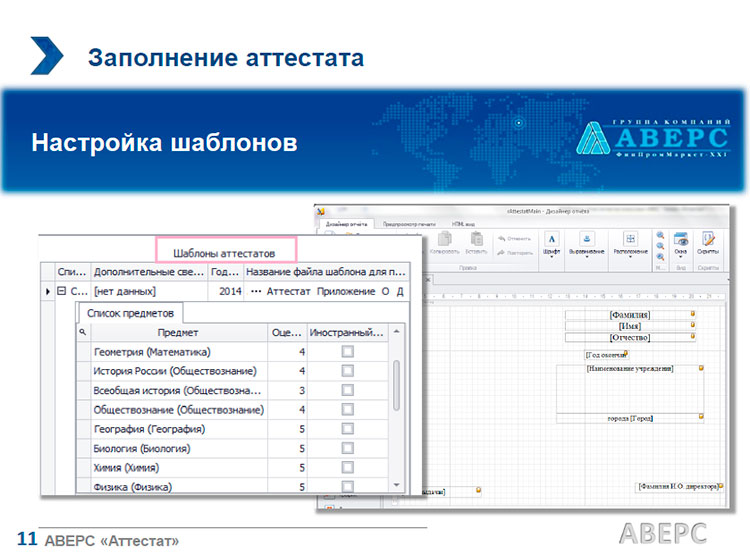This screenshot has height=555, width=750.
Task: Open the Шрифт (Font) ribbon group
Action: pyautogui.click(x=551, y=245)
